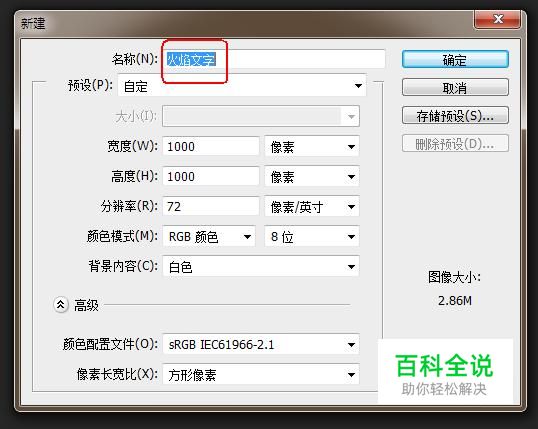Open the 颜色配置文件 dropdown sRGB IEC61966-2.1
538x429 pixels.
point(261,344)
